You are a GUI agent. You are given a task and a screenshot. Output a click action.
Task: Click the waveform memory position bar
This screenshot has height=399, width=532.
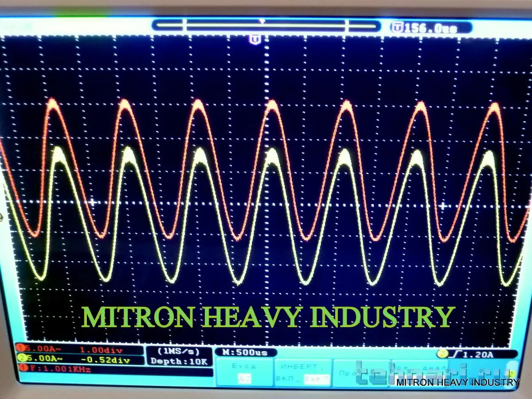coord(266,26)
